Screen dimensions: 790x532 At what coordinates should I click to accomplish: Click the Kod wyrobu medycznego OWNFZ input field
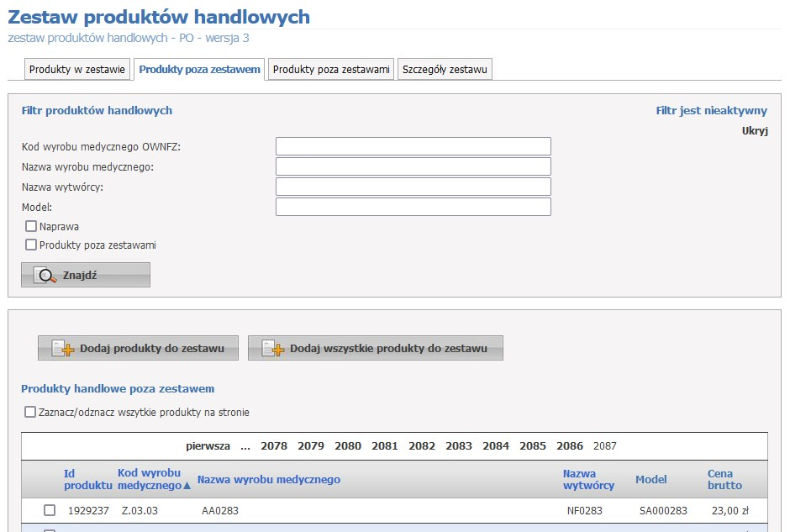413,146
